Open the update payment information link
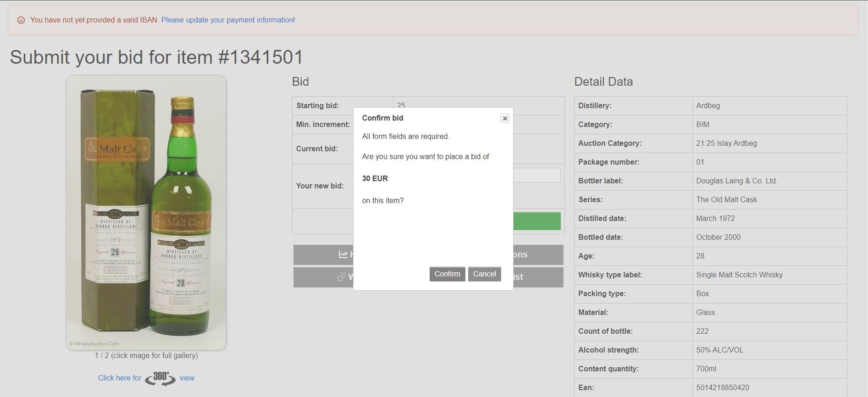The width and height of the screenshot is (868, 397). click(228, 20)
